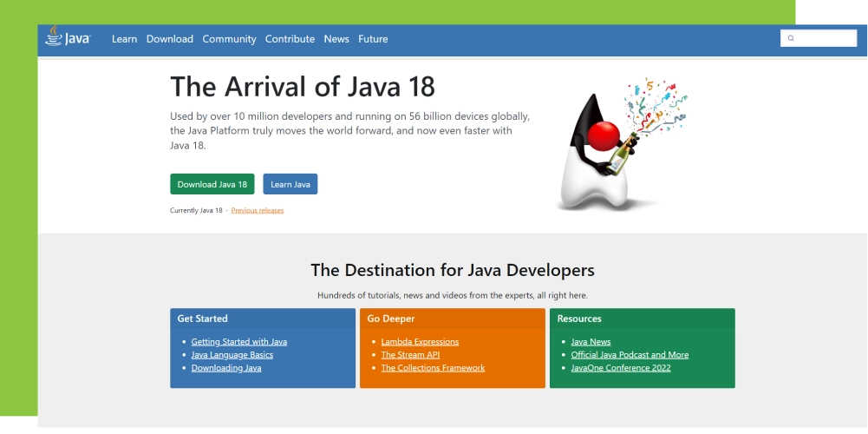Click The Destination for Java Developers heading
The image size is (868, 434).
tap(453, 270)
